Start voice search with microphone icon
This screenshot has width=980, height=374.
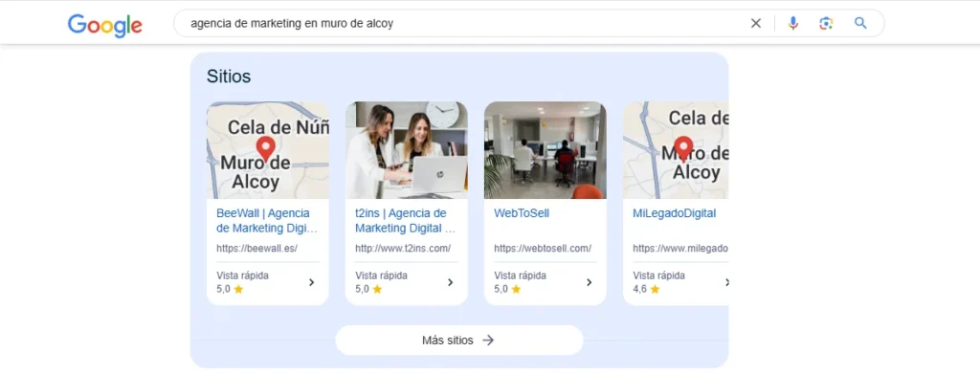(792, 23)
